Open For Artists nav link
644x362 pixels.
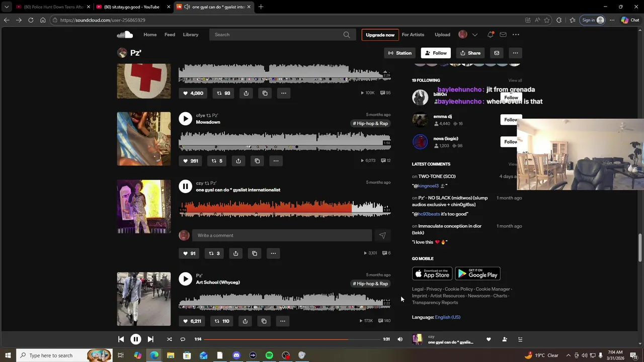pos(413,35)
